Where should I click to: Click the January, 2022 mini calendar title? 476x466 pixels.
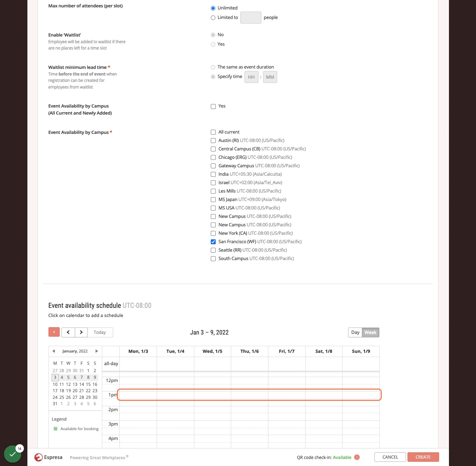point(75,351)
